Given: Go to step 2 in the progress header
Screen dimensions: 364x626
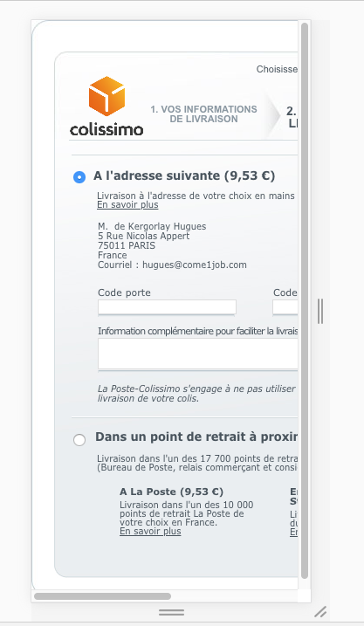Looking at the screenshot, I should 292,117.
